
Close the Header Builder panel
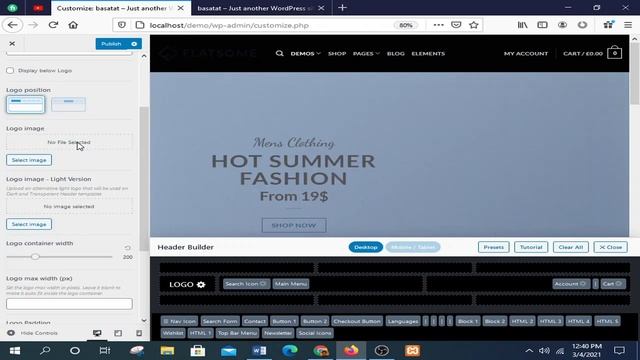click(x=611, y=247)
